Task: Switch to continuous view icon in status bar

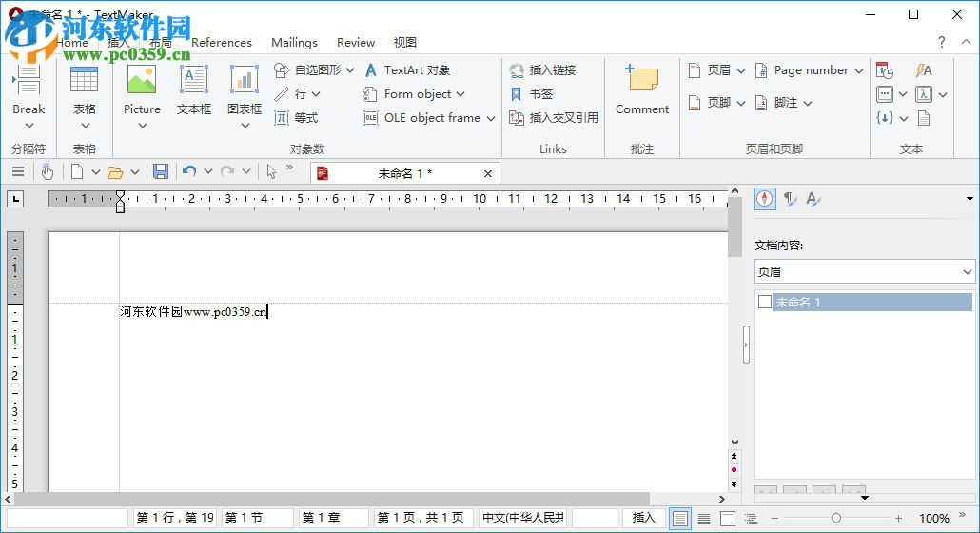Action: tap(704, 519)
